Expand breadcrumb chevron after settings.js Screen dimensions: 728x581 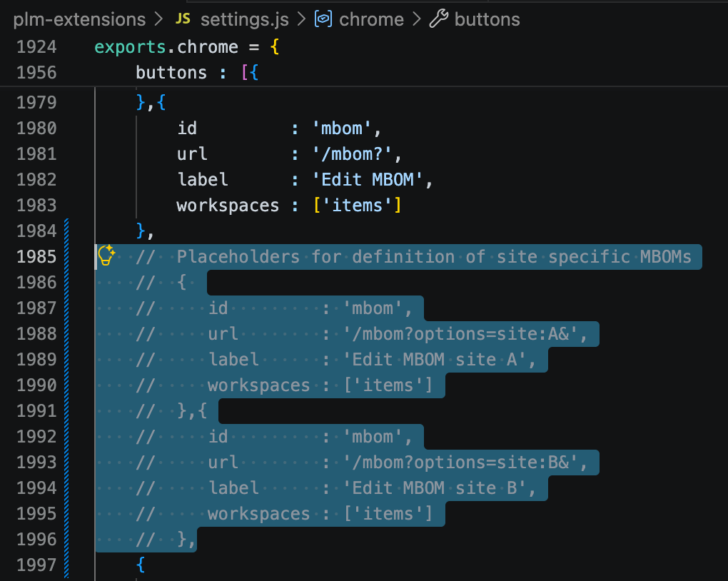pyautogui.click(x=302, y=19)
